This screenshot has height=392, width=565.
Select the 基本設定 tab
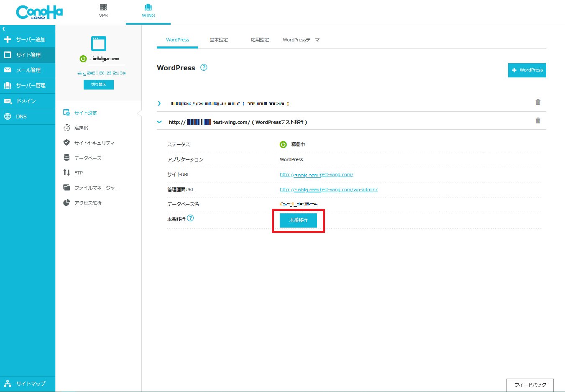(219, 40)
